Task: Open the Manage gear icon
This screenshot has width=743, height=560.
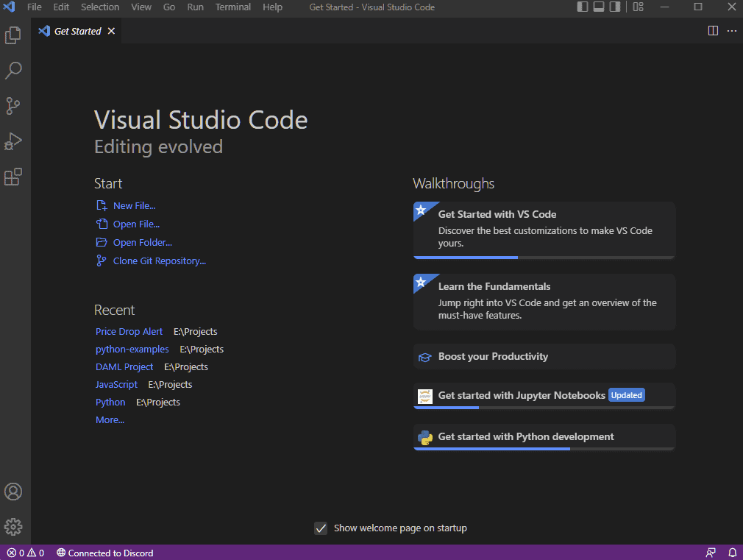Action: [x=13, y=527]
